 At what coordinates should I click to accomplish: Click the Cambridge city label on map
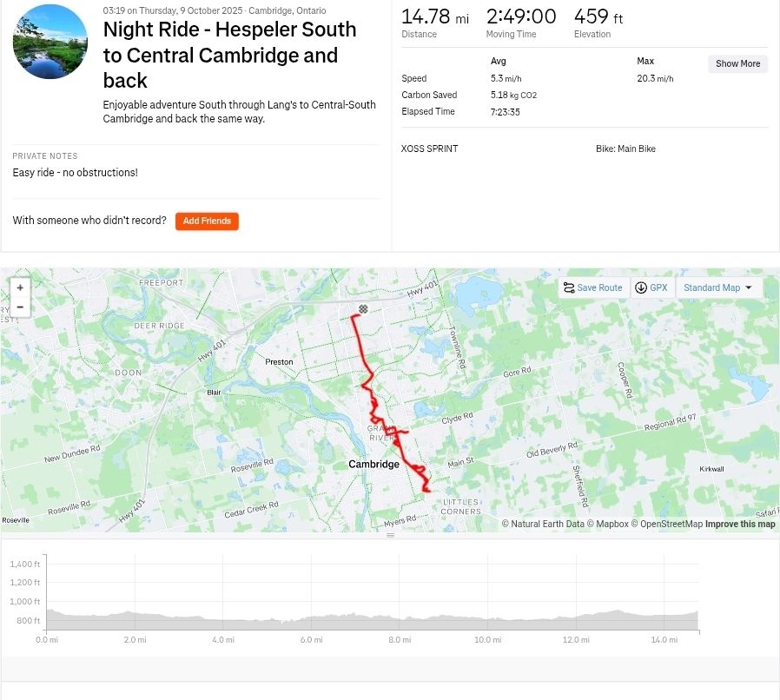tap(373, 465)
